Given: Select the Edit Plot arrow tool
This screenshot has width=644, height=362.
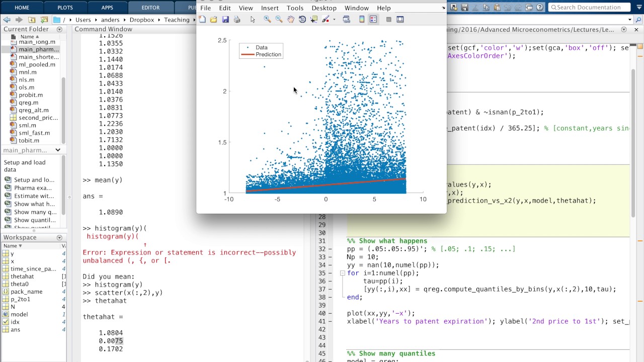Looking at the screenshot, I should pos(253,19).
